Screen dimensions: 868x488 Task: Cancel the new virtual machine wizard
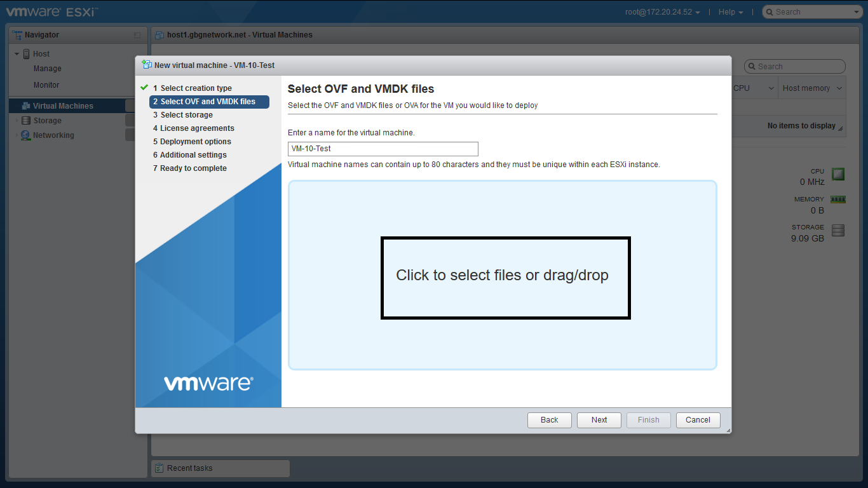[698, 420]
